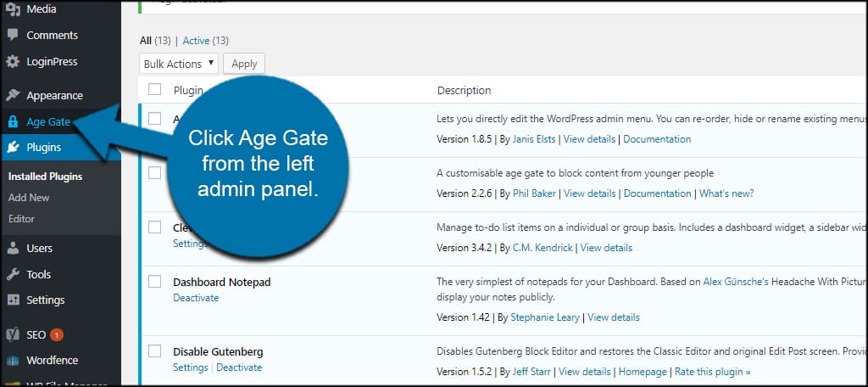
Task: Open Disable Gutenberg Settings
Action: [191, 367]
